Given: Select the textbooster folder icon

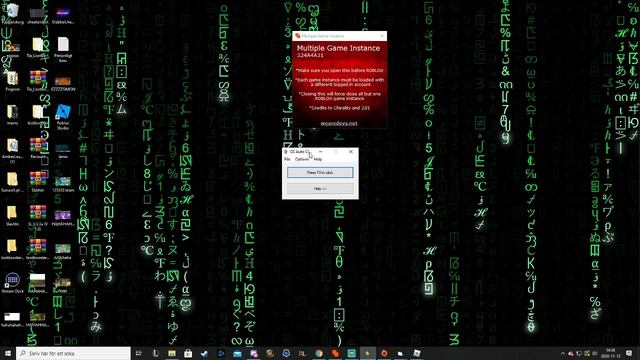Looking at the screenshot, I should 12,249.
